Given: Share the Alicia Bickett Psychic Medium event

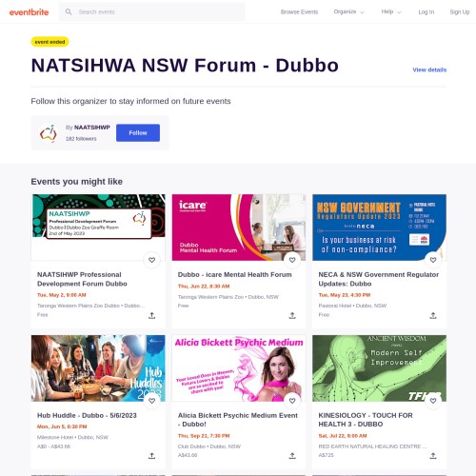Looking at the screenshot, I should (x=292, y=456).
